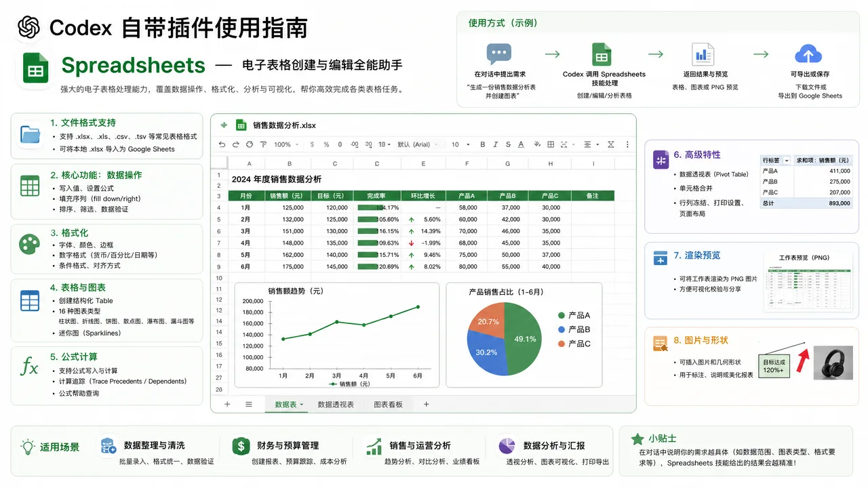Click the chart document icon above 返回结果与预览
The image size is (868, 488).
703,54
